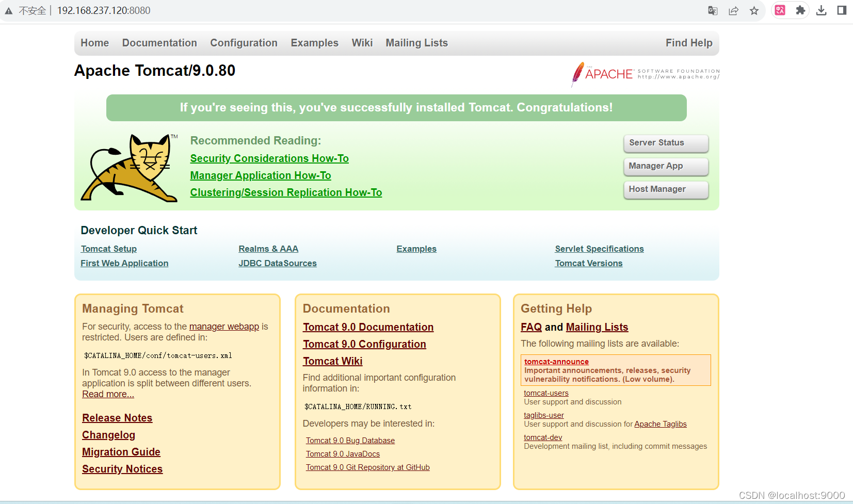The height and width of the screenshot is (504, 853).
Task: Click the share page icon
Action: [733, 10]
